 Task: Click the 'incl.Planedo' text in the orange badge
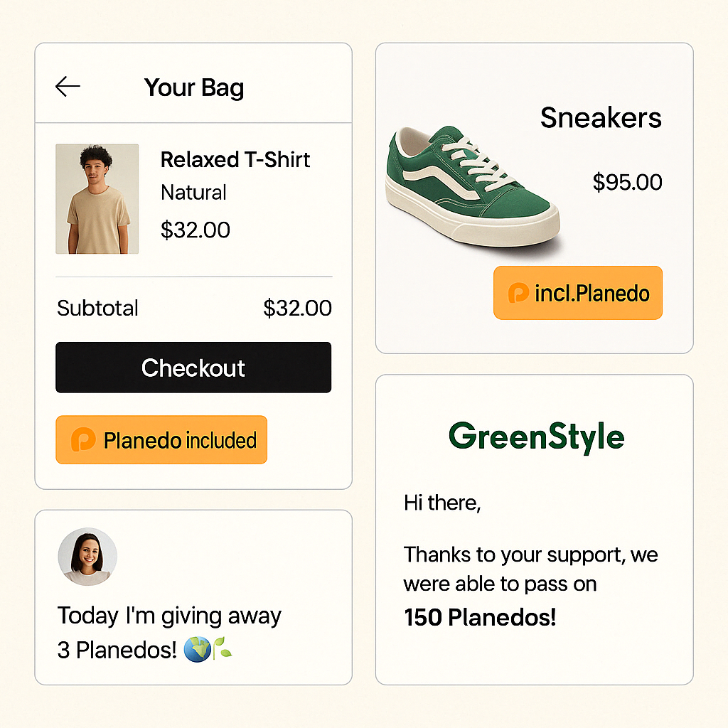592,293
